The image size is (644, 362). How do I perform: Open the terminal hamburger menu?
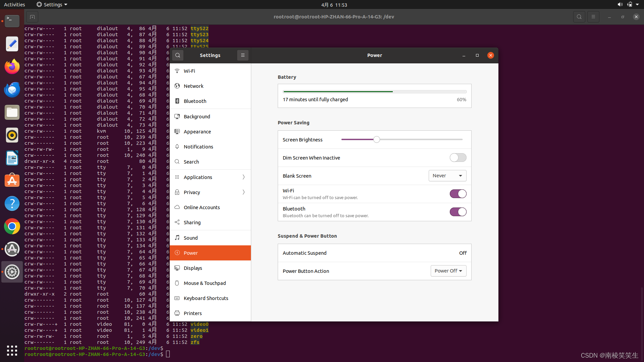593,17
